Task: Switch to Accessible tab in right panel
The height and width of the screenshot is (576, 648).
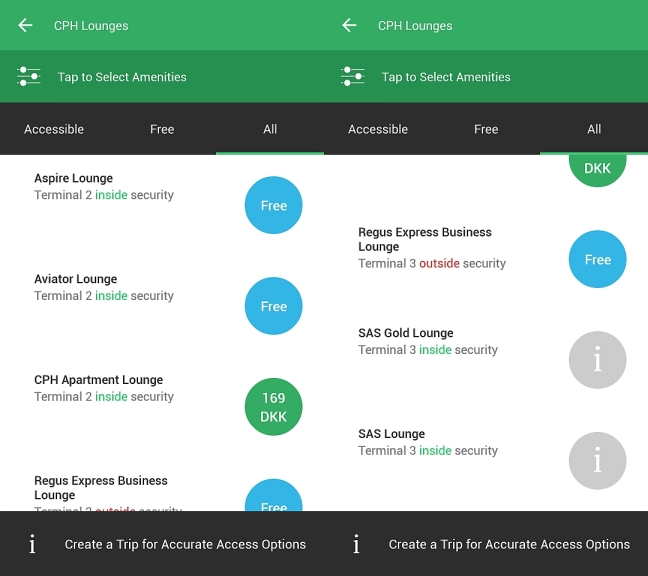Action: point(378,129)
